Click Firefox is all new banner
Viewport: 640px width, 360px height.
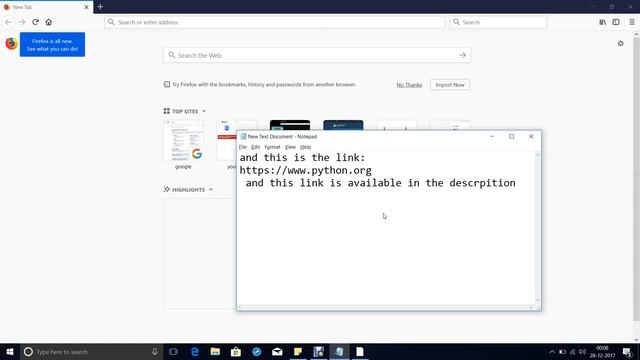click(52, 44)
